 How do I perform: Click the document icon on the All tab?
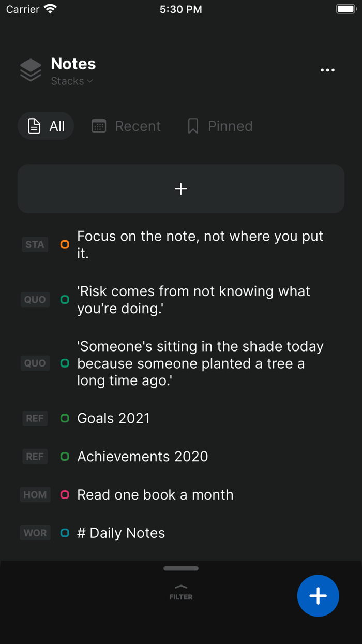[x=33, y=125]
